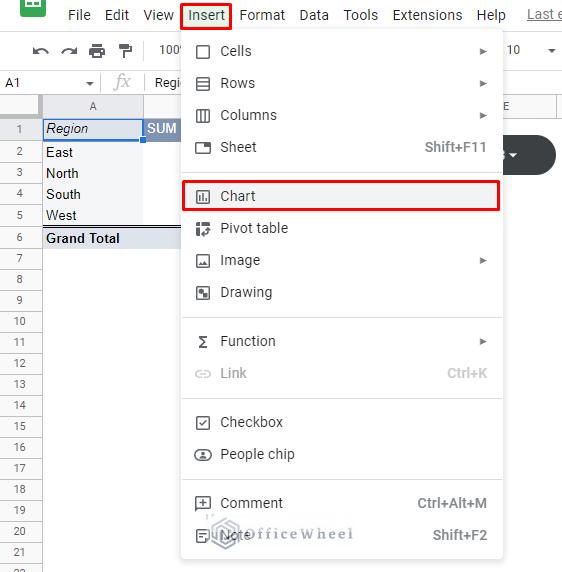
Task: Insert a People chip
Action: pyautogui.click(x=342, y=455)
